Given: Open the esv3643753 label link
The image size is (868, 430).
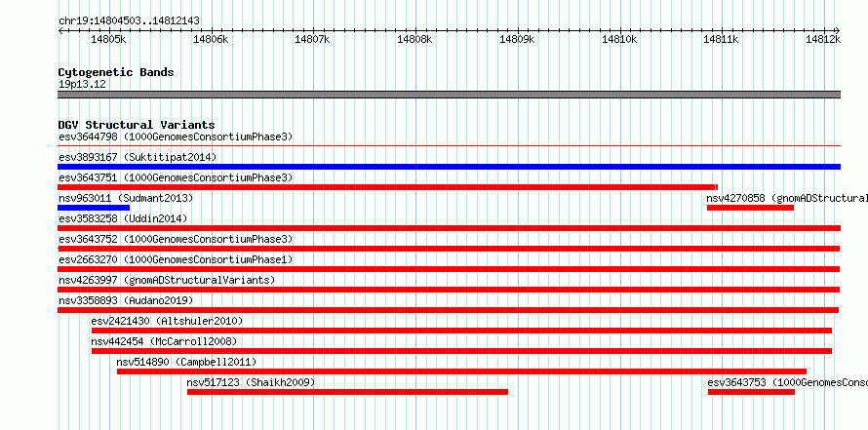Looking at the screenshot, I should (788, 382).
